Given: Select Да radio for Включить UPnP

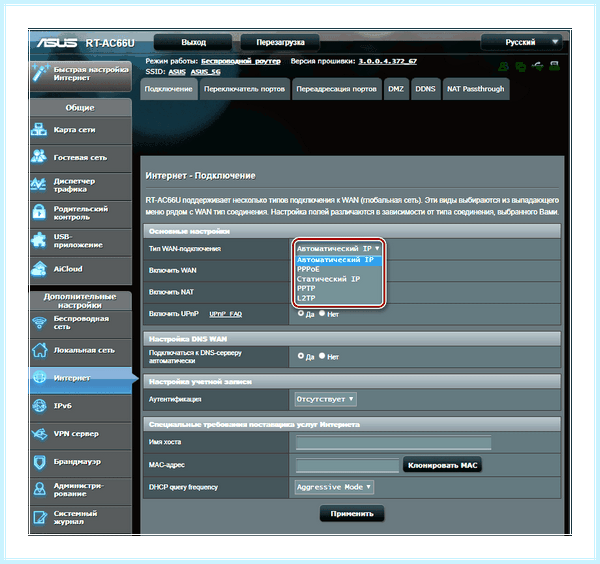Looking at the screenshot, I should [x=301, y=313].
